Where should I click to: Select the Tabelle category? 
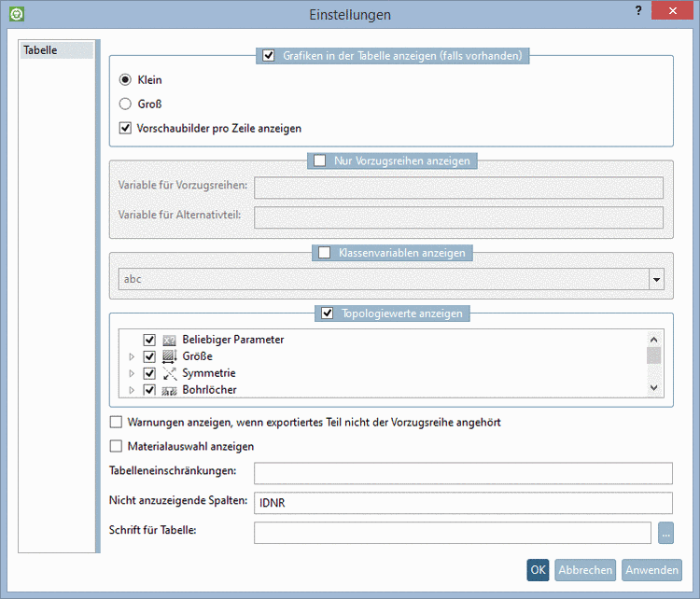click(56, 50)
